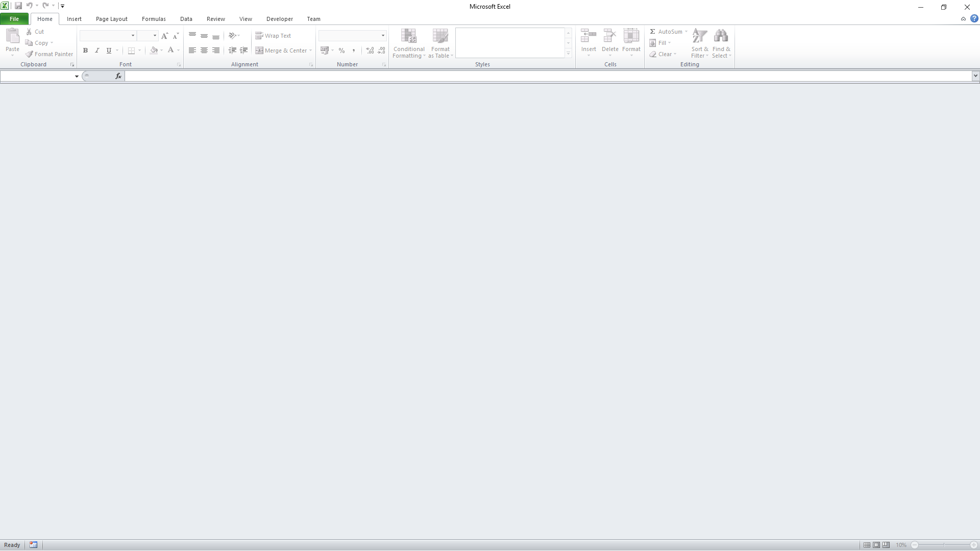Decrease font size with Shrink Font icon

coord(176,36)
